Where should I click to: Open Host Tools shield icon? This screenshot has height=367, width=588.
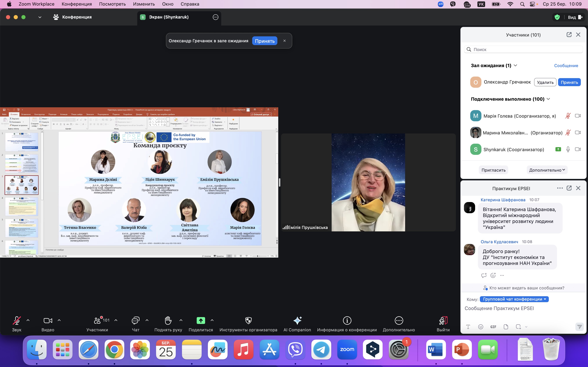[248, 321]
